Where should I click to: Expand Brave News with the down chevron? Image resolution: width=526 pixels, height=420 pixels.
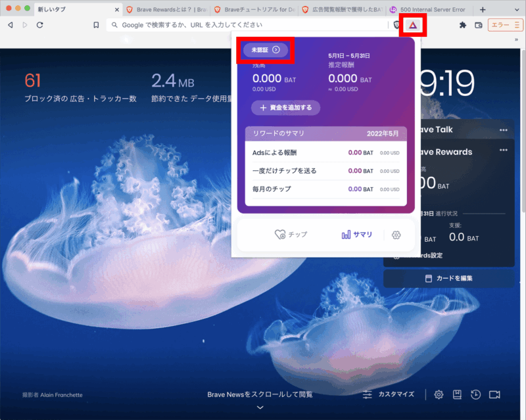click(260, 408)
